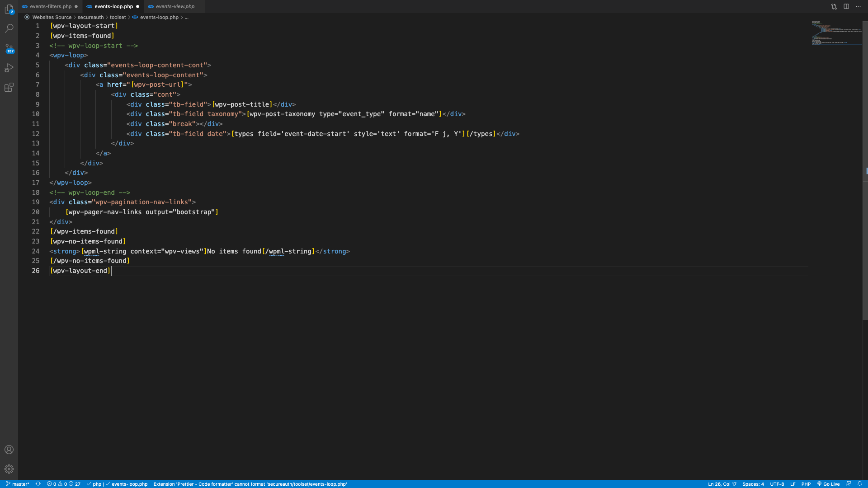Select the events-loop.php tab
Viewport: 868px width, 488px height.
point(113,6)
